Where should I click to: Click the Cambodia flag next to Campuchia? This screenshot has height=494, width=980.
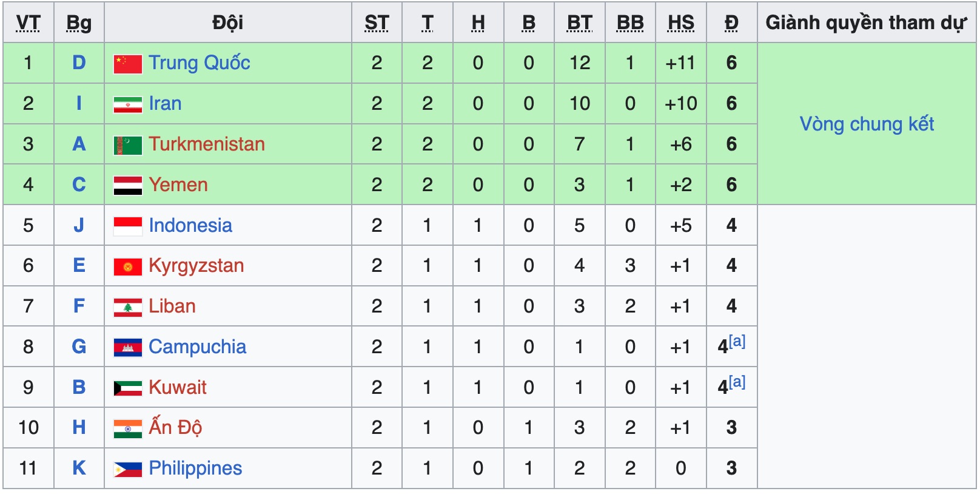coord(127,348)
